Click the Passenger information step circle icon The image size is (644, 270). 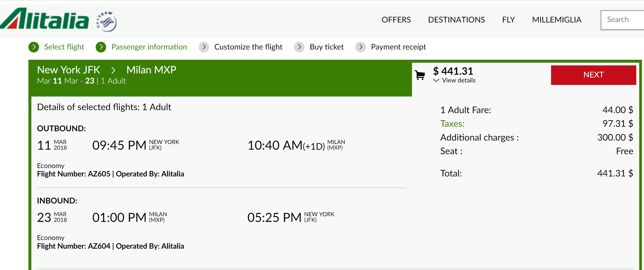pyautogui.click(x=101, y=47)
